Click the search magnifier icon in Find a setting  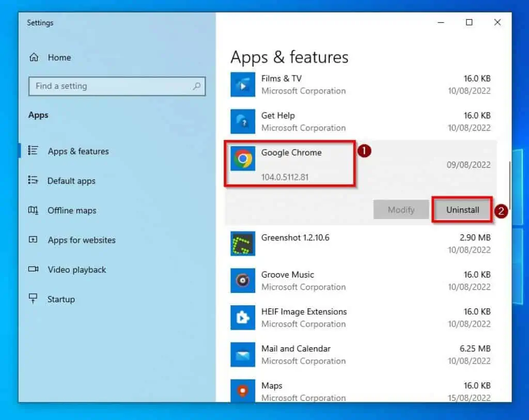196,86
